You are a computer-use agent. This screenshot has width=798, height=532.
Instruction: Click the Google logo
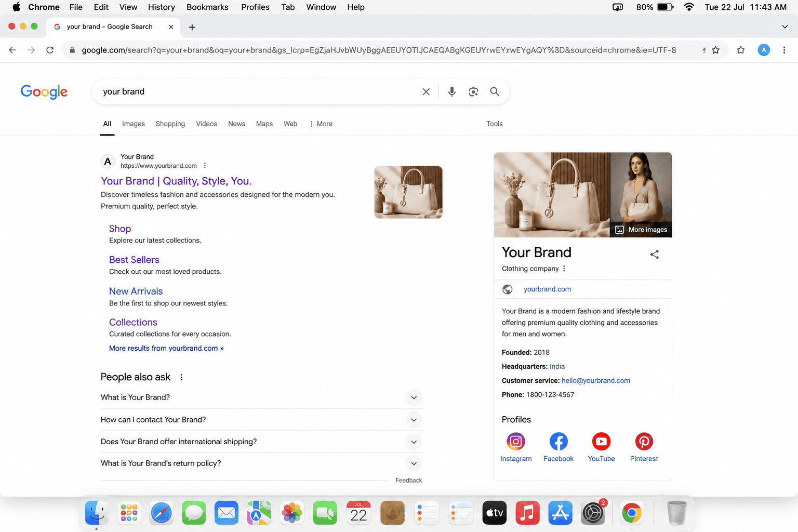[44, 92]
